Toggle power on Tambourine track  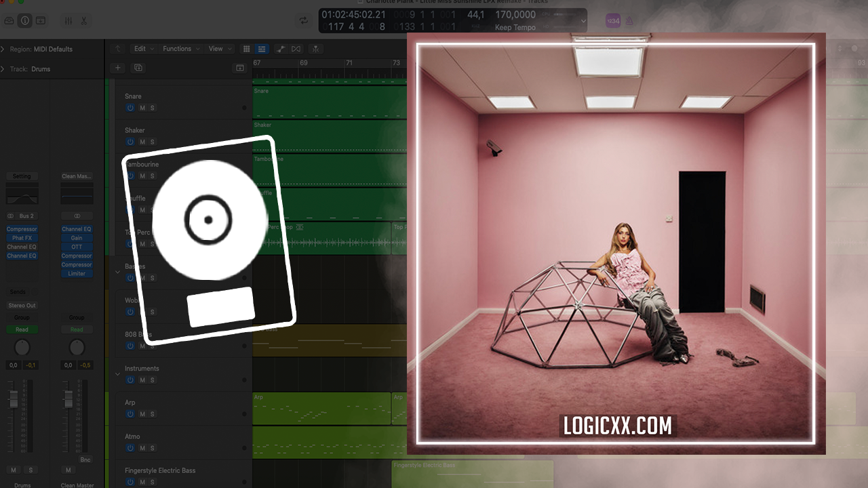(x=130, y=176)
